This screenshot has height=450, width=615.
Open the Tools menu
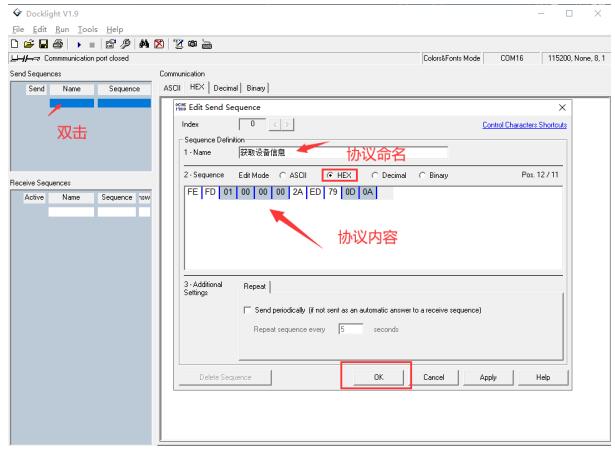click(87, 29)
